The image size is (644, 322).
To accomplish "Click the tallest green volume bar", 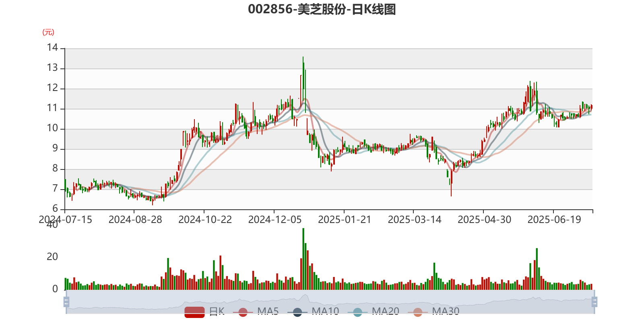I will click(x=303, y=259).
